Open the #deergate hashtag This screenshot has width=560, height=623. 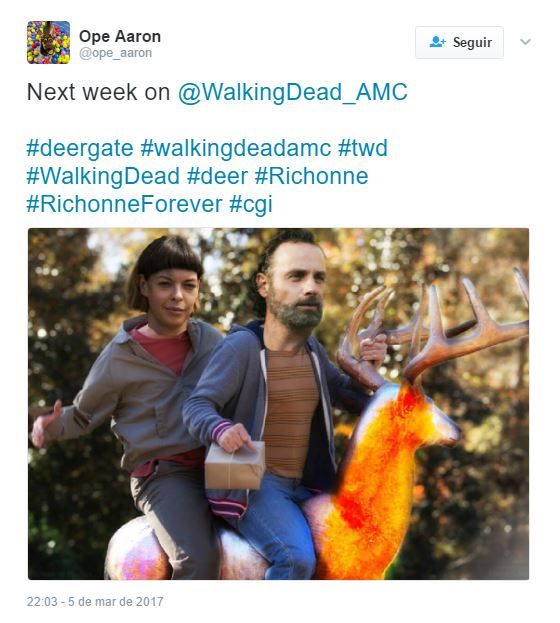(80, 148)
